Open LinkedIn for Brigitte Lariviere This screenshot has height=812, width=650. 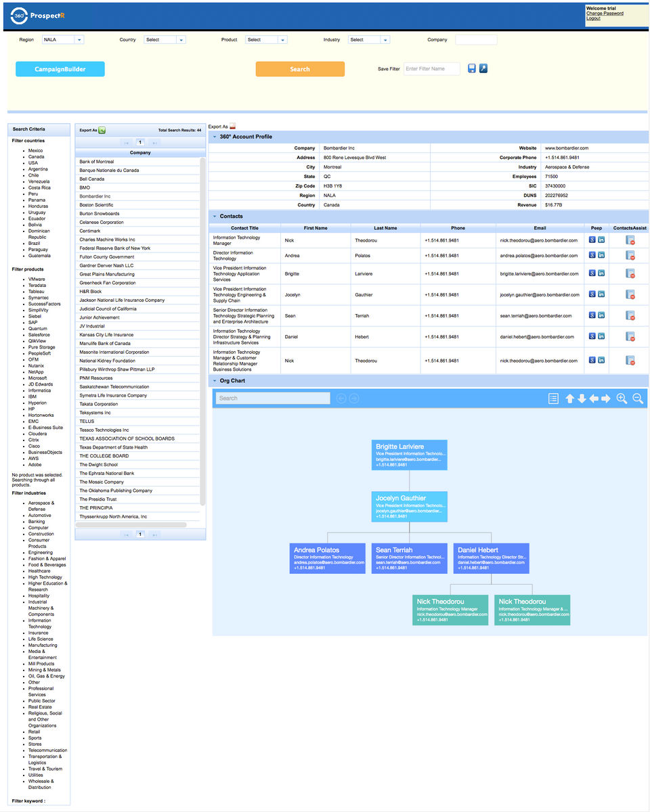click(x=601, y=273)
